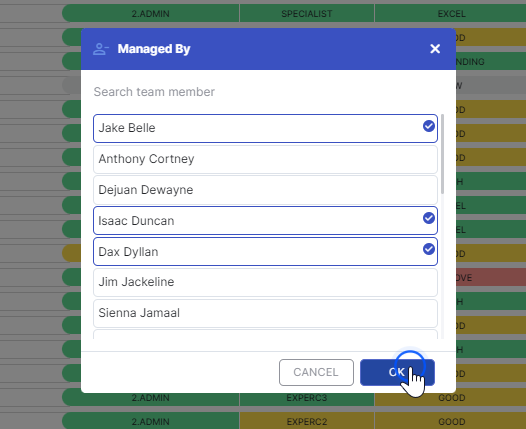Click the team member list scrollbar
This screenshot has height=429, width=526.
coord(442,154)
